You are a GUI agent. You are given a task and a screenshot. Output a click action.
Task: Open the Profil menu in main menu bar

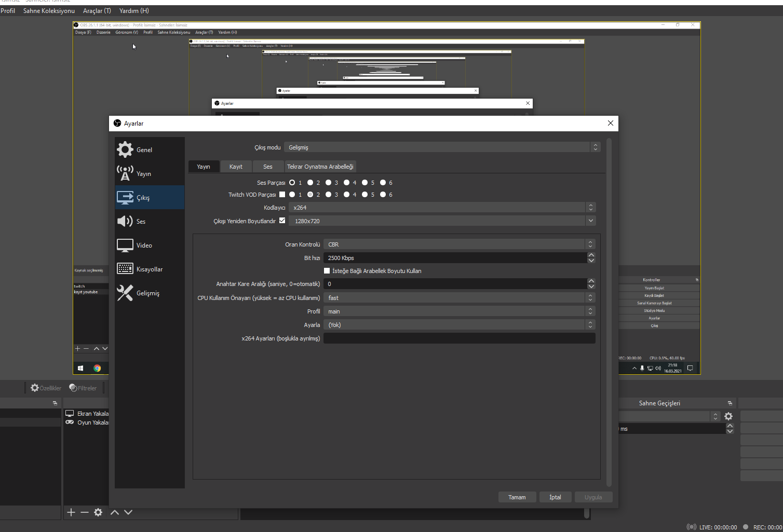(8, 10)
